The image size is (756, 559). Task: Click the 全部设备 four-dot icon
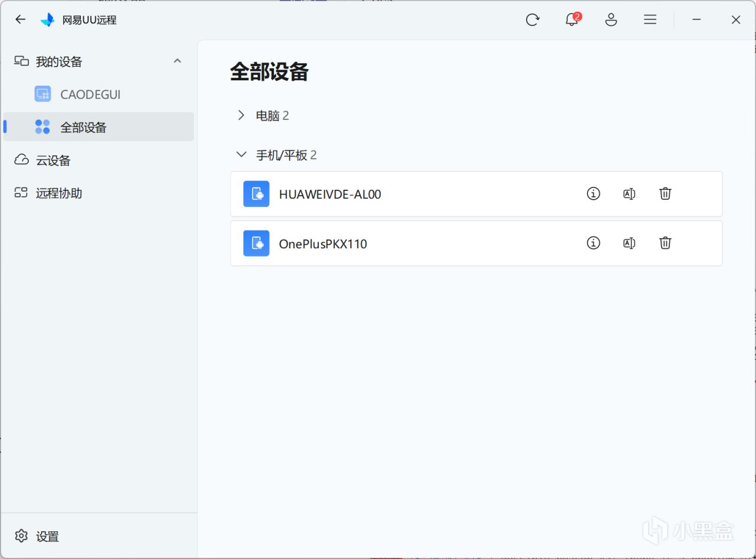click(43, 127)
